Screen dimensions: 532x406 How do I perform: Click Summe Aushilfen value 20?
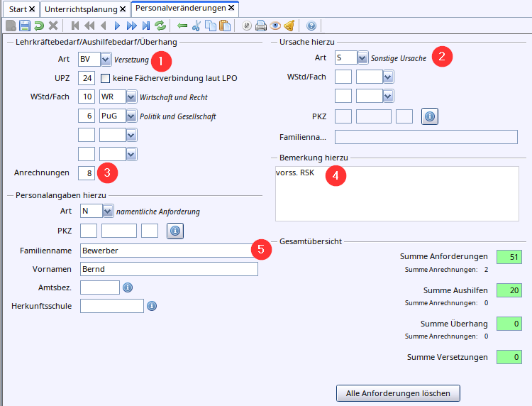point(509,290)
